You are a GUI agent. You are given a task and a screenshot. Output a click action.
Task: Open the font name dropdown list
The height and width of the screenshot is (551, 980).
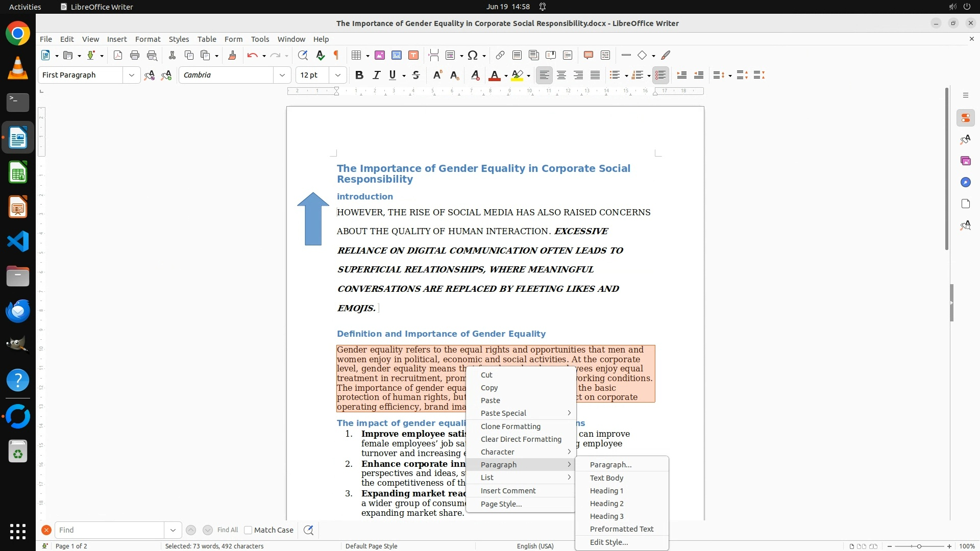(x=282, y=75)
